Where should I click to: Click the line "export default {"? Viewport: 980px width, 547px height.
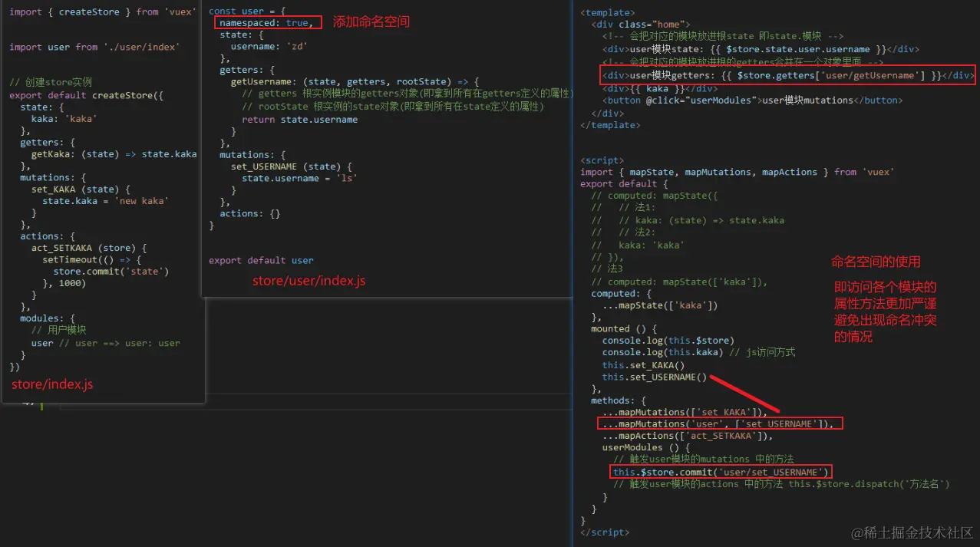(624, 184)
